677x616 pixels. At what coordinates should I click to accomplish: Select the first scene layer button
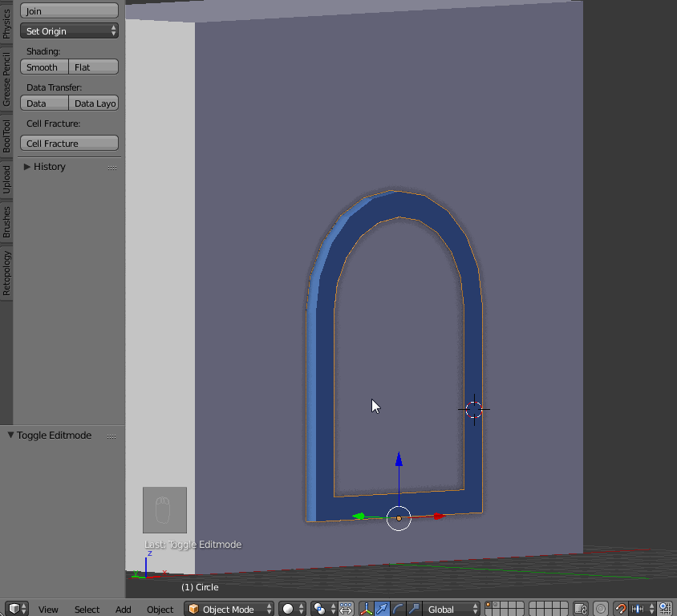(488, 606)
